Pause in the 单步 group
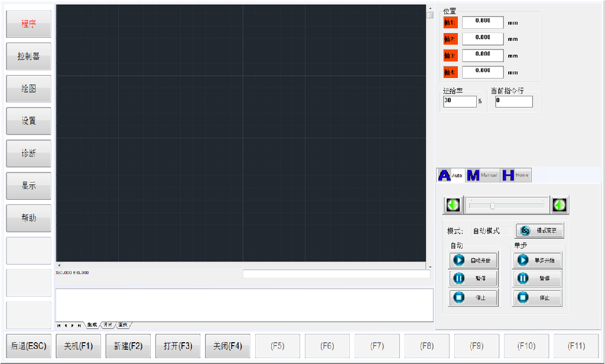This screenshot has height=364, width=605. 537,278
